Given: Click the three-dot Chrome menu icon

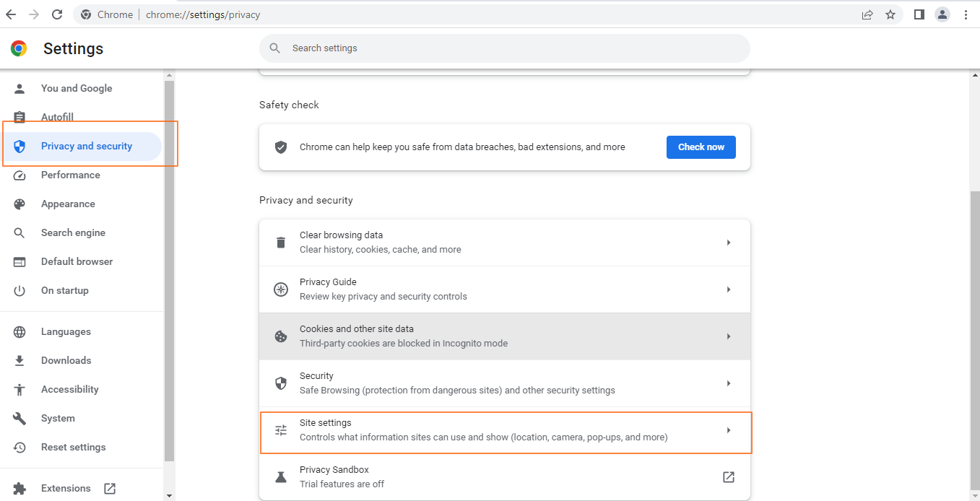Looking at the screenshot, I should (966, 14).
